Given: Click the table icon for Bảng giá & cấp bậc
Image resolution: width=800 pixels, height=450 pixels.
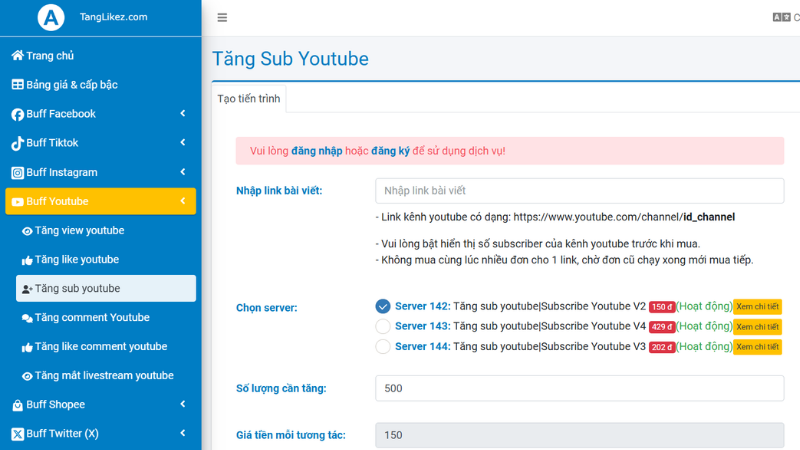Looking at the screenshot, I should (x=17, y=85).
